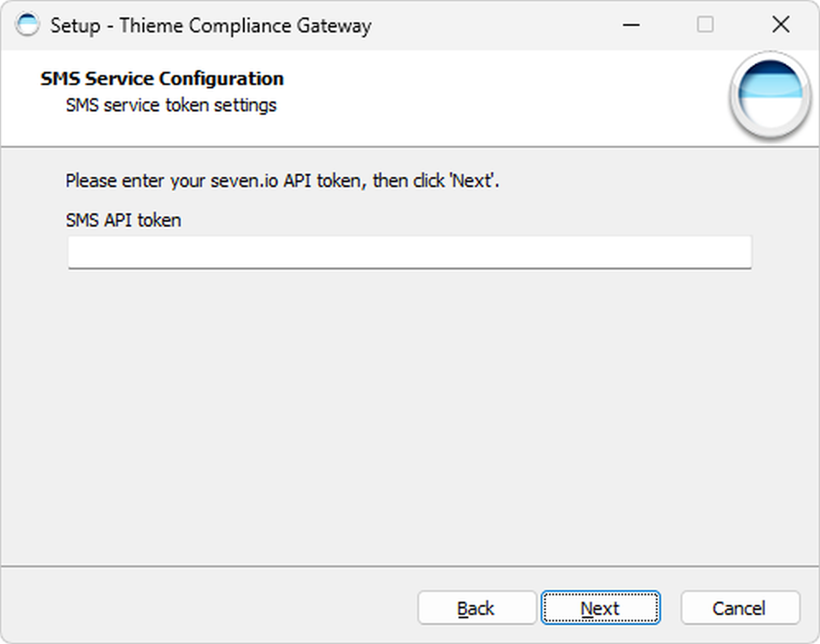
Task: Click the seven.io API token instruction text
Action: [282, 181]
